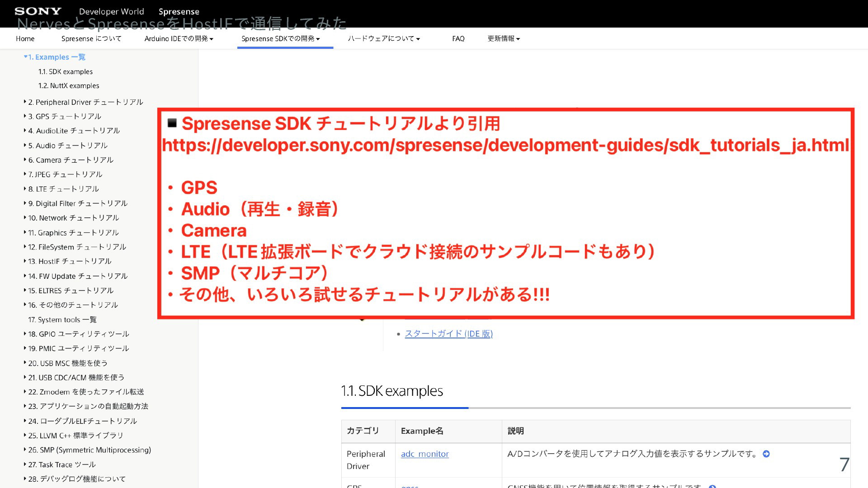Image resolution: width=868 pixels, height=488 pixels.
Task: Expand 3. GPS チュートリアル
Action: tap(63, 116)
